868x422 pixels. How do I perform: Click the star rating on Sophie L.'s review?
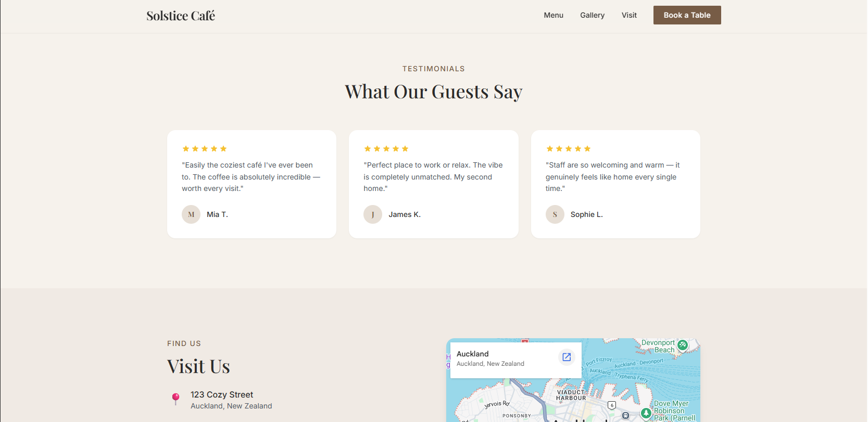coord(569,149)
